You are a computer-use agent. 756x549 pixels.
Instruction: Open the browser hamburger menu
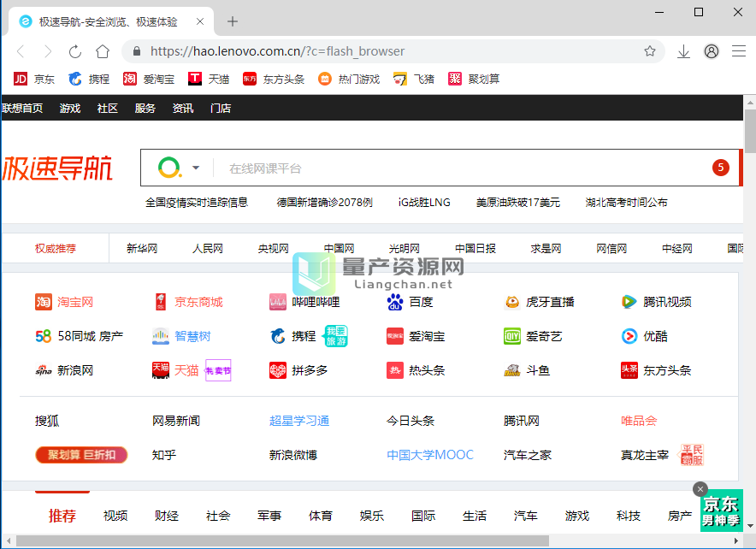(x=739, y=51)
